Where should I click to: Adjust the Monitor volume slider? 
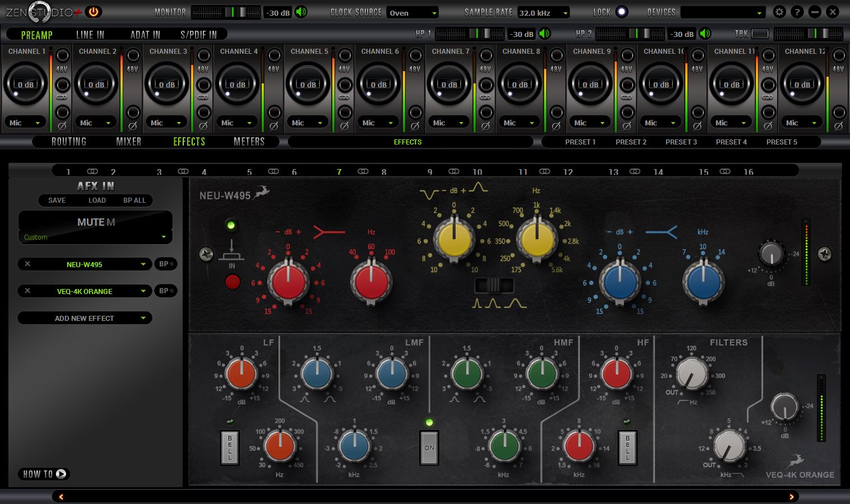click(x=226, y=12)
